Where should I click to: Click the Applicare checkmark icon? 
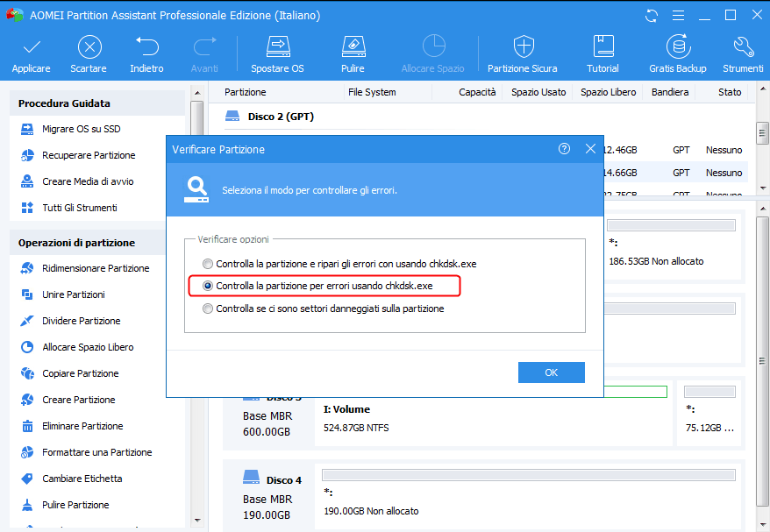click(x=32, y=47)
